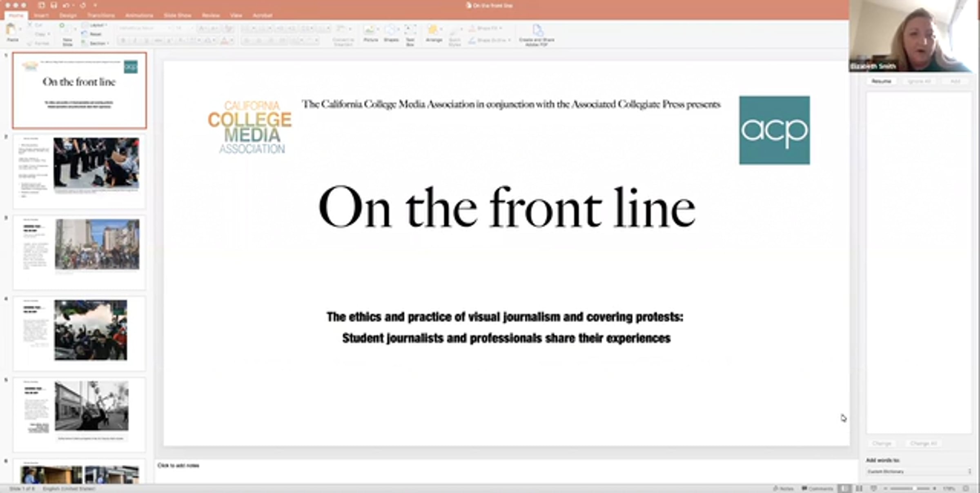Click the notes field 'Click to add notes'
The image size is (980, 493).
[x=178, y=465]
